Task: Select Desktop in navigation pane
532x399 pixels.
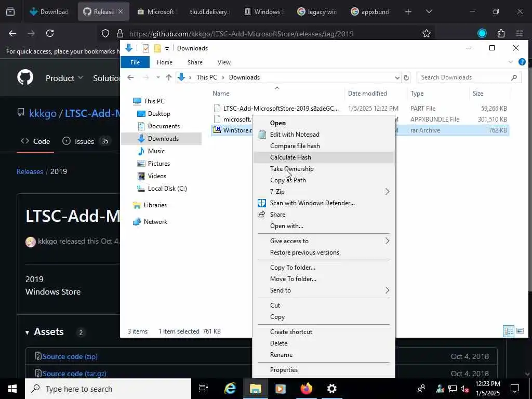Action: click(159, 114)
